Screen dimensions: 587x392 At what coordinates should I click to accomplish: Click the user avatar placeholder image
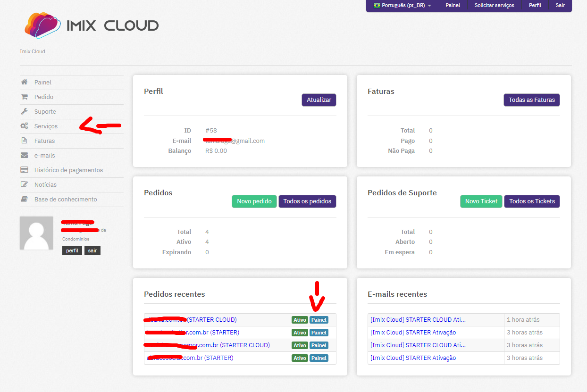coord(36,233)
